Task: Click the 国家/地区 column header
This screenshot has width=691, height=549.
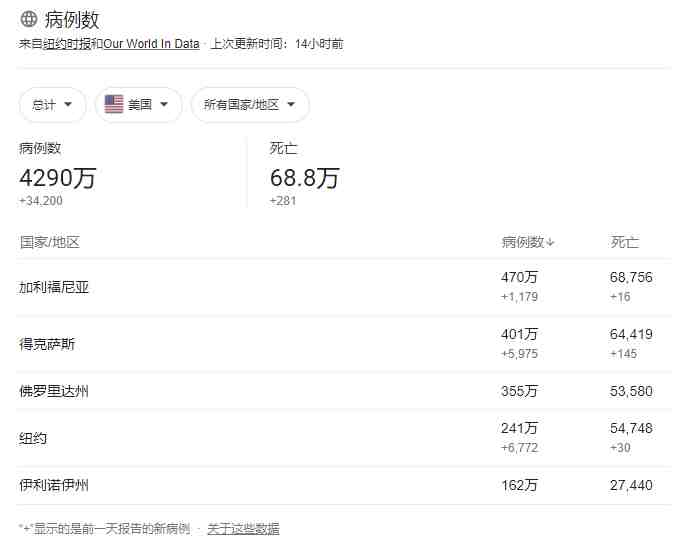Action: [49, 242]
